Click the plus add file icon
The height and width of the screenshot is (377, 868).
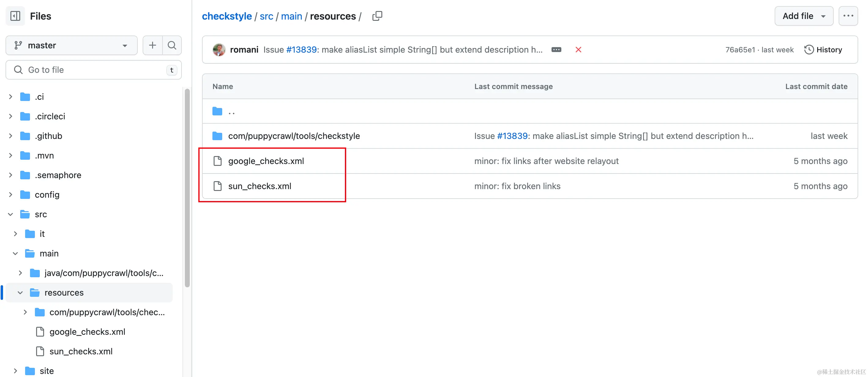click(153, 45)
